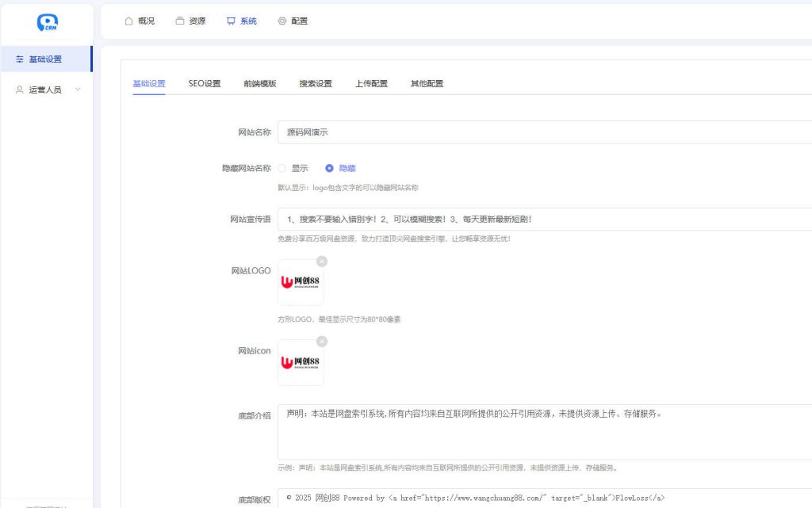The width and height of the screenshot is (812, 508).
Task: Click hint text 免费分享百万级网盘资源
Action: click(394, 239)
